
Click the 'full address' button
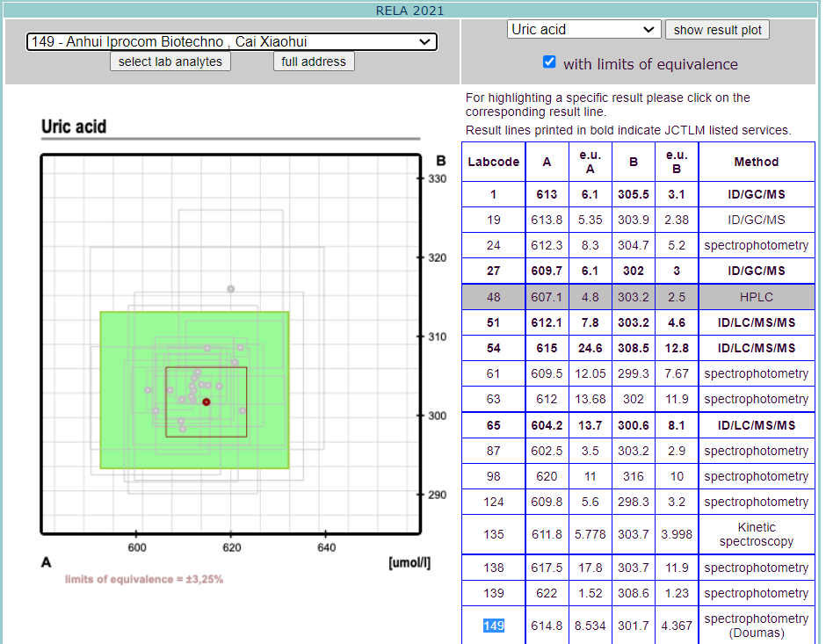click(x=315, y=62)
